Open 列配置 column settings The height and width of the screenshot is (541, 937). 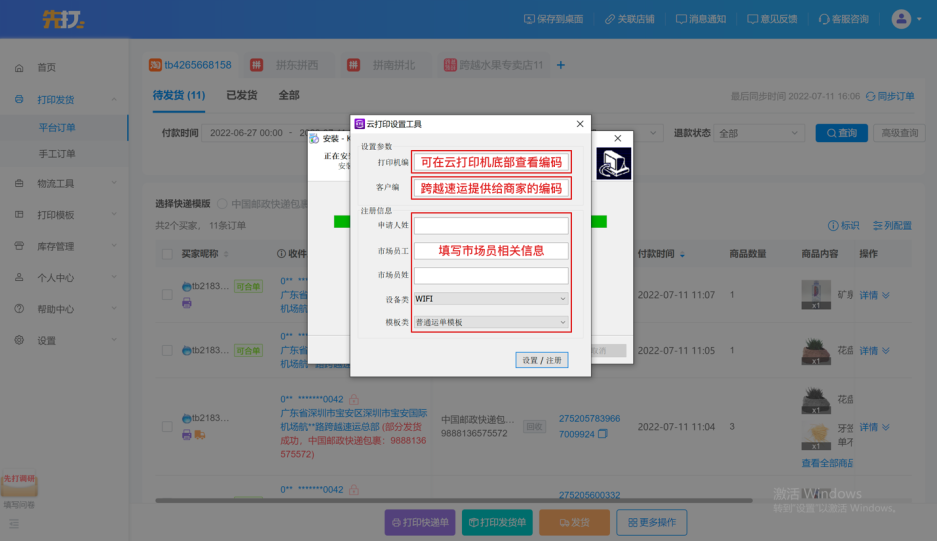[892, 226]
